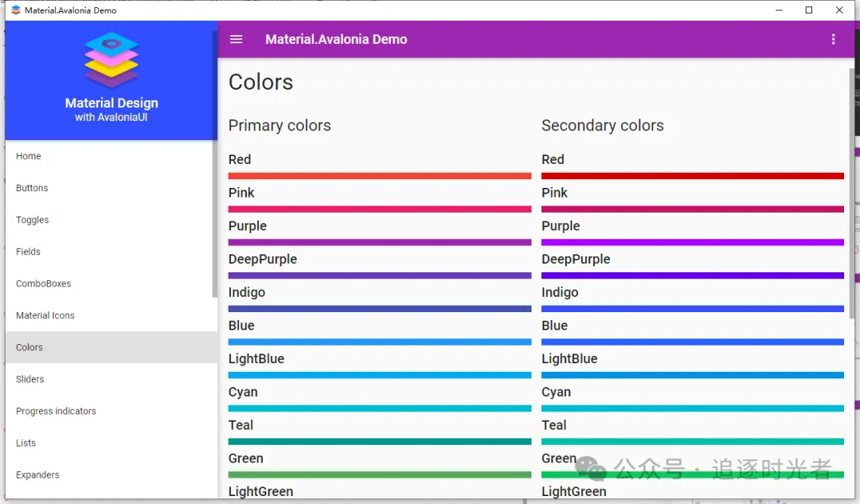The width and height of the screenshot is (860, 504).
Task: Maximize the Material.Avalonia Demo window
Action: tap(808, 10)
